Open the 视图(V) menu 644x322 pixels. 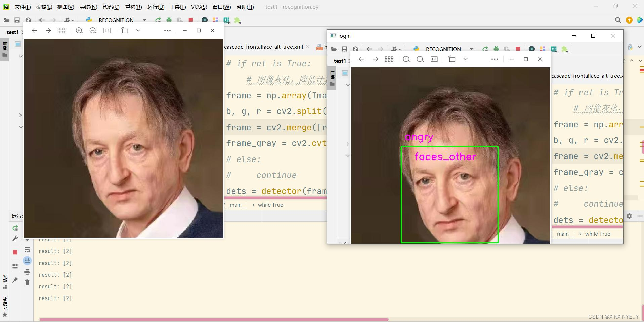pos(66,7)
